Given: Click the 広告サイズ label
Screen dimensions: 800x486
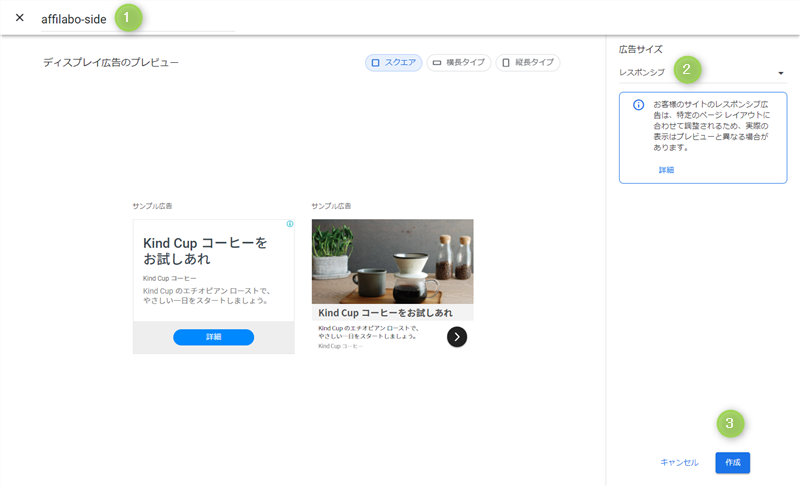Looking at the screenshot, I should (641, 49).
